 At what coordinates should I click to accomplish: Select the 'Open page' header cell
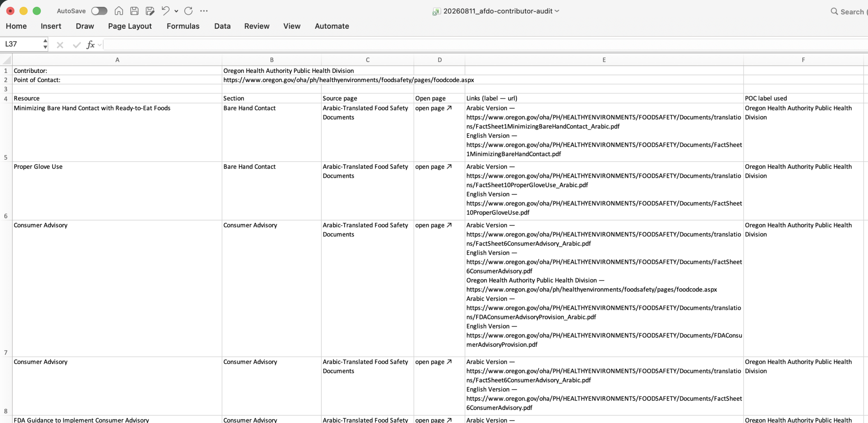click(x=439, y=98)
